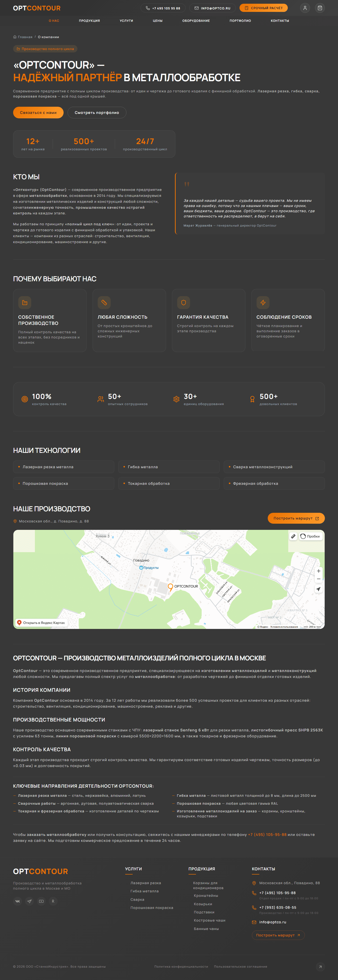The height and width of the screenshot is (980, 338).
Task: Click the target icon next to 100%
Action: point(25,399)
